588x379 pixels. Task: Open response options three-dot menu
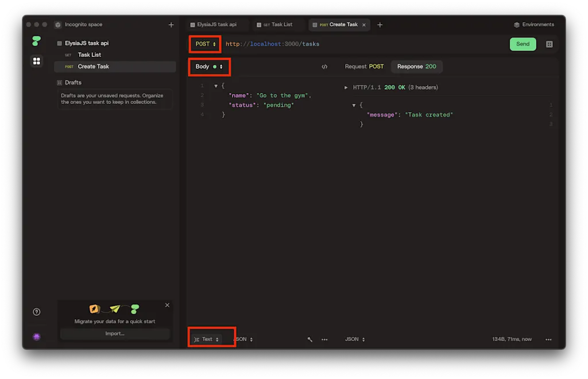point(548,339)
